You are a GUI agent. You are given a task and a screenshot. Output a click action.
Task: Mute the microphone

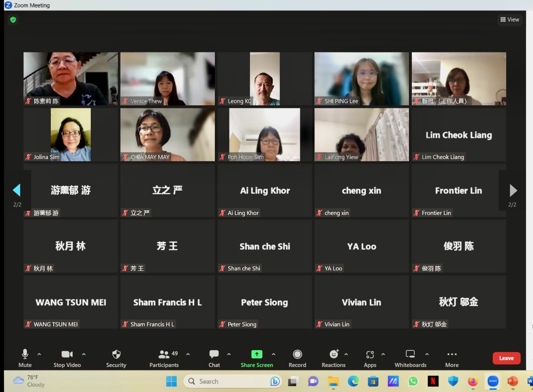25,358
